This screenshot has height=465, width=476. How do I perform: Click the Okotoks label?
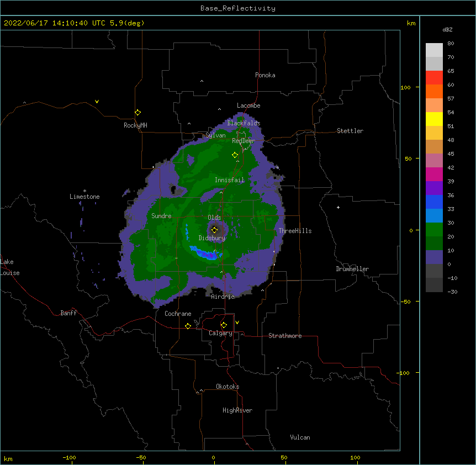pos(228,387)
